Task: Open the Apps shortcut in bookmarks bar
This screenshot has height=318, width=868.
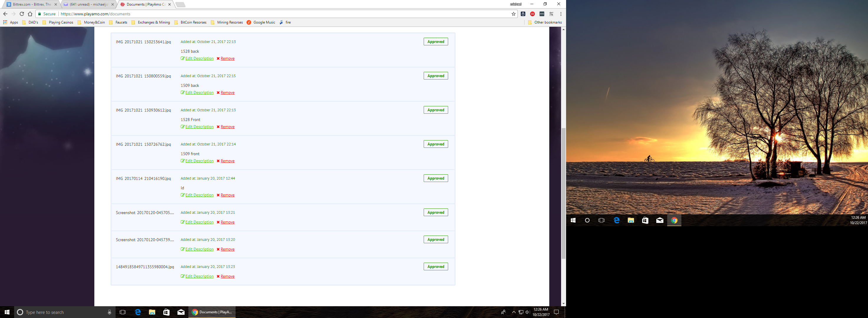Action: tap(10, 22)
